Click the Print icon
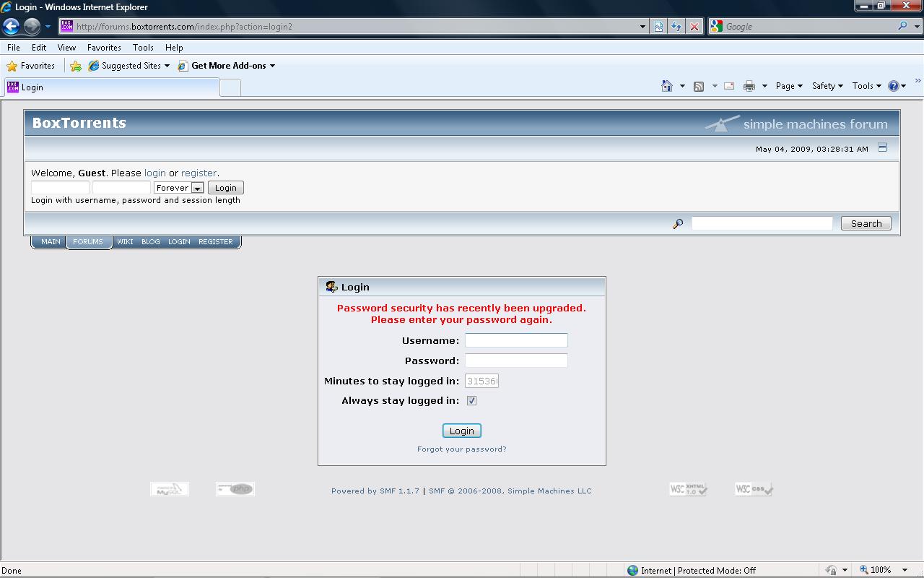The height and width of the screenshot is (578, 924). 749,86
